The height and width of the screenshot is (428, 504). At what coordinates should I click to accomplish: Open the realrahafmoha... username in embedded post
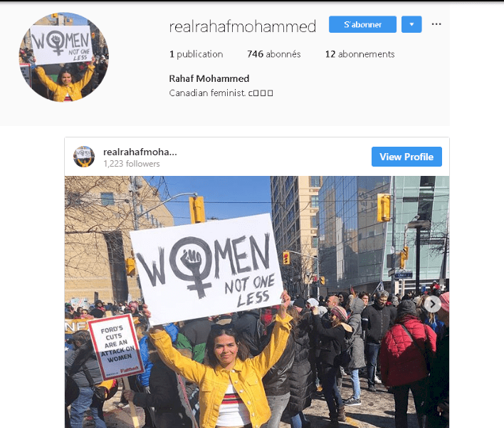[140, 152]
